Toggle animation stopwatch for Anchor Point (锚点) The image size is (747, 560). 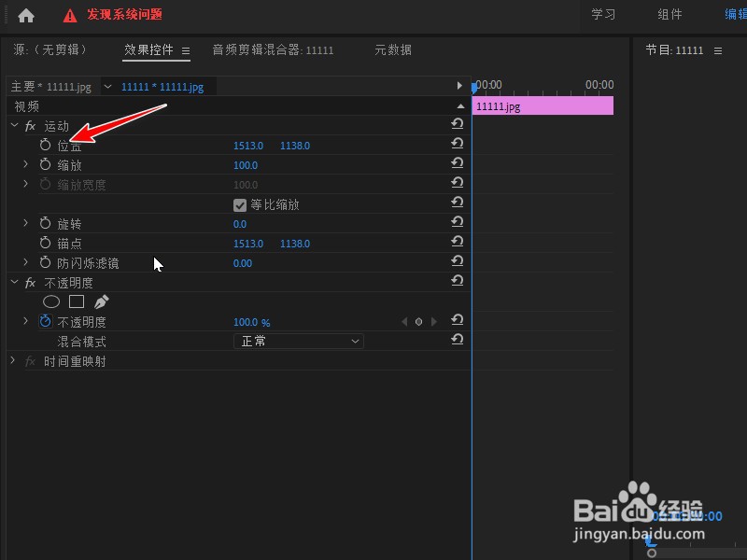pos(45,243)
